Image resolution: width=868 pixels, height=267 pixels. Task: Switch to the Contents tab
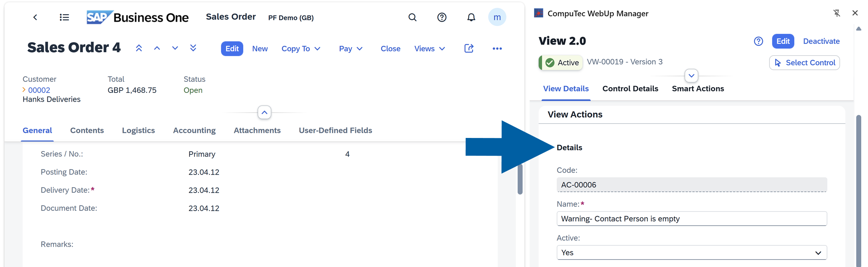(87, 130)
